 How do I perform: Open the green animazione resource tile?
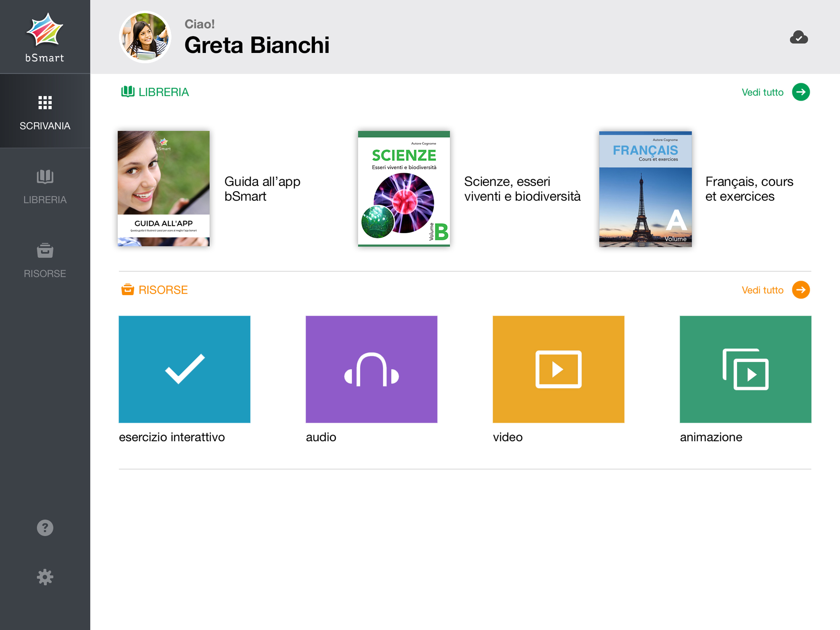pyautogui.click(x=745, y=369)
